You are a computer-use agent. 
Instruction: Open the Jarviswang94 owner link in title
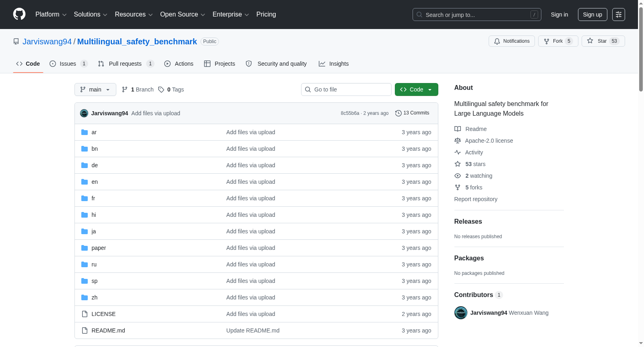47,42
